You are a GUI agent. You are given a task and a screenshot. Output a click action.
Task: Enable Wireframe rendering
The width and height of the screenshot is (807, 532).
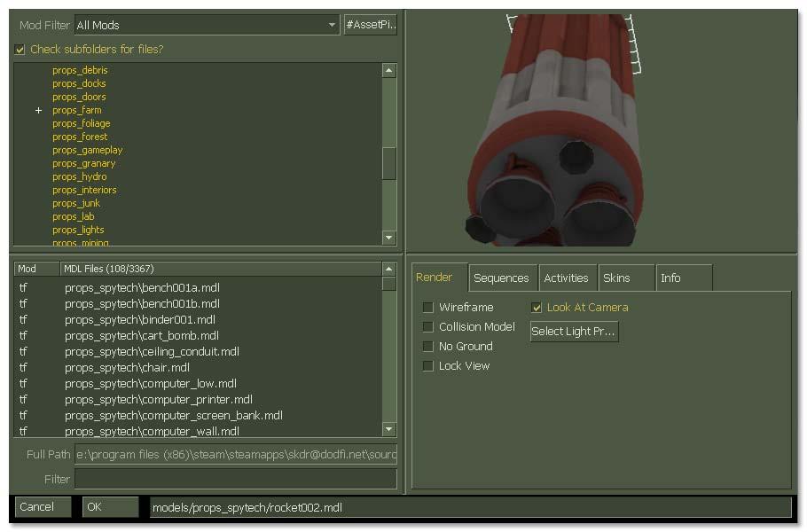(427, 307)
